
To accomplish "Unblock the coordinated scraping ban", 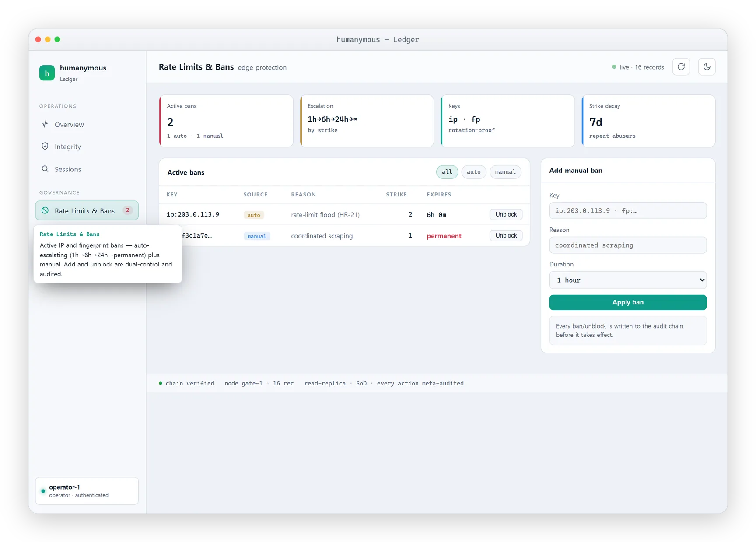I will click(x=506, y=235).
